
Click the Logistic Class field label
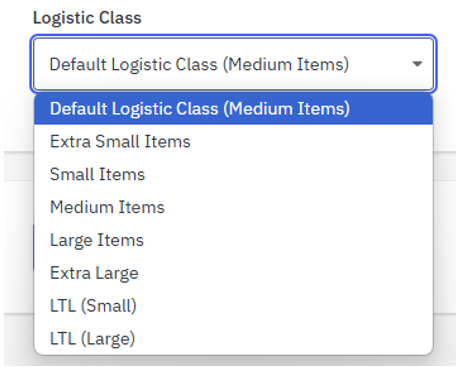[87, 18]
